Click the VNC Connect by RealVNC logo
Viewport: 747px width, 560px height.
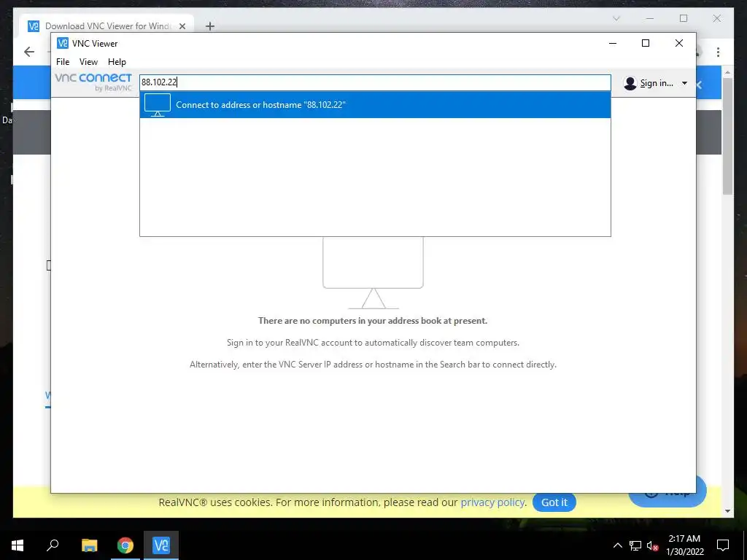pos(93,82)
